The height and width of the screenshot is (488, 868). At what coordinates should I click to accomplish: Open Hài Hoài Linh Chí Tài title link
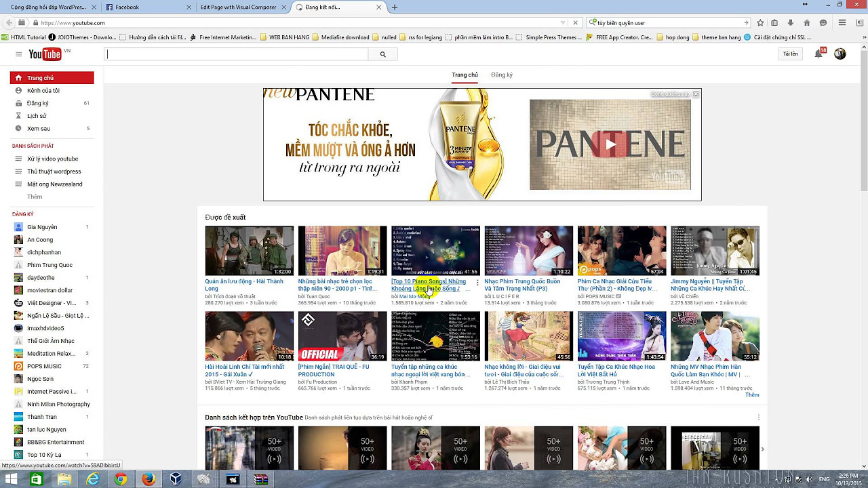[245, 370]
